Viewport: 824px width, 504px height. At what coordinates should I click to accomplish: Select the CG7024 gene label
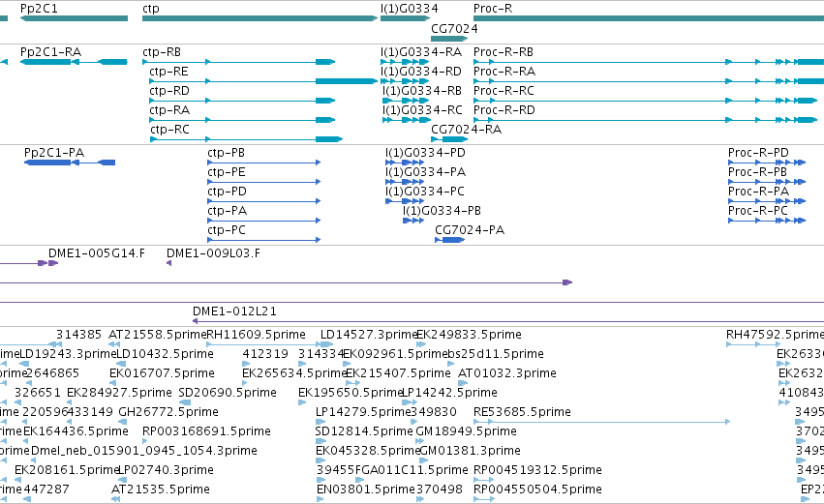pyautogui.click(x=454, y=29)
